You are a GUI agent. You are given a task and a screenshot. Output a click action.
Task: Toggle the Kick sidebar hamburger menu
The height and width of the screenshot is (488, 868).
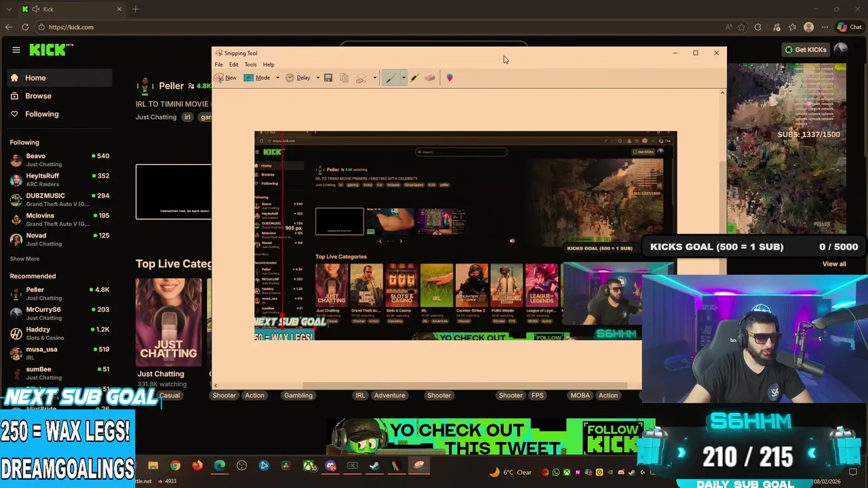point(16,49)
